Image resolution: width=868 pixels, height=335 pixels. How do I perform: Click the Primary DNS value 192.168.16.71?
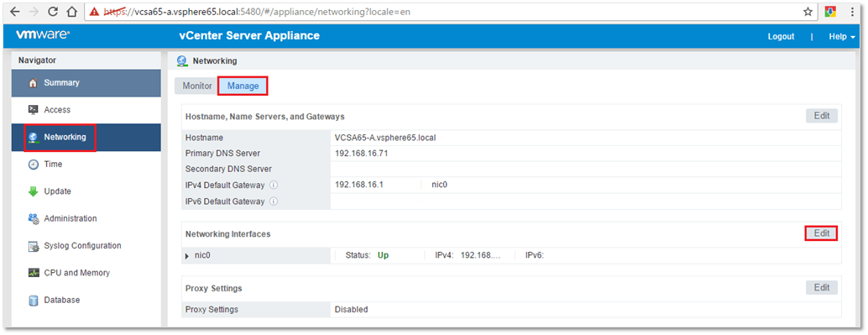pos(361,154)
